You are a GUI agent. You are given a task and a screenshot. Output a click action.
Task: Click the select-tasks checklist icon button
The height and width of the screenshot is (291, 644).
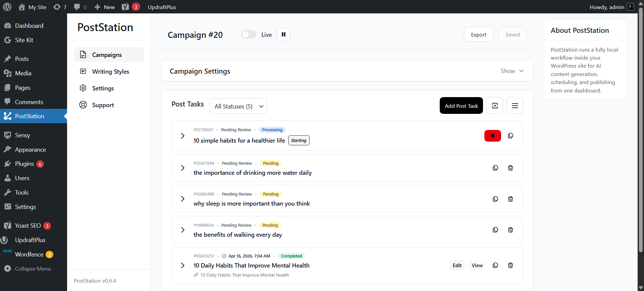coord(495,105)
